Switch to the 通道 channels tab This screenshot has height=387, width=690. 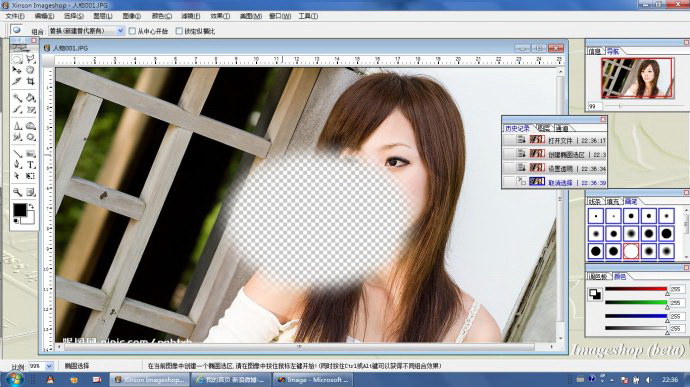click(562, 129)
